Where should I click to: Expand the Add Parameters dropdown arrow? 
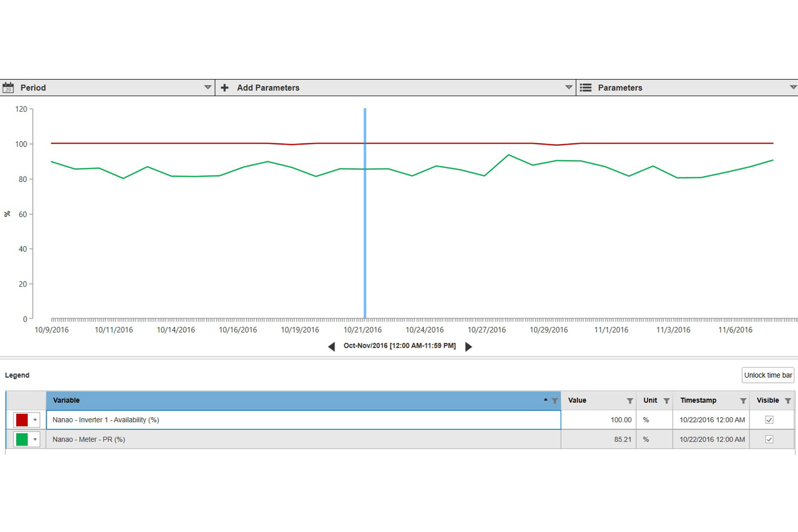tap(568, 87)
